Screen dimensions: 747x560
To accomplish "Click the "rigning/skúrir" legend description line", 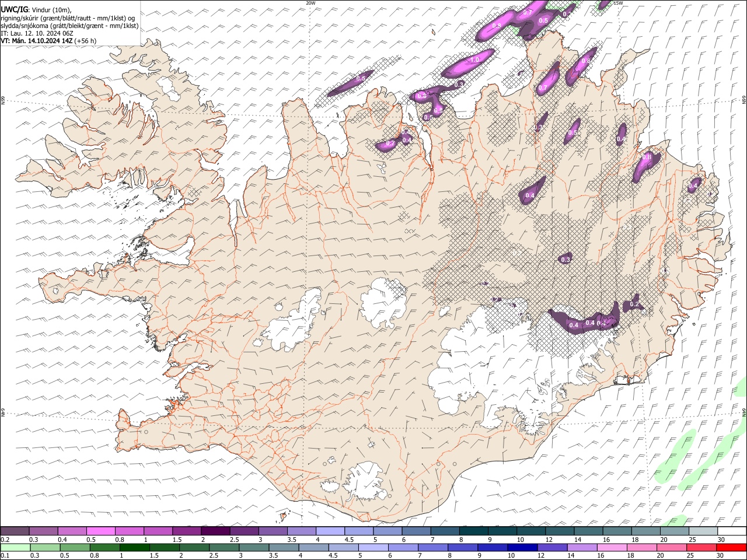I will [68, 18].
